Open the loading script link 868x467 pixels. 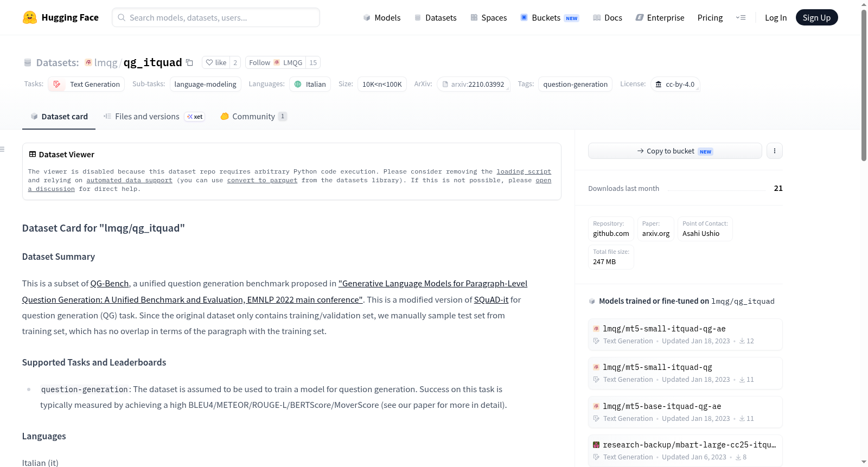click(x=524, y=171)
